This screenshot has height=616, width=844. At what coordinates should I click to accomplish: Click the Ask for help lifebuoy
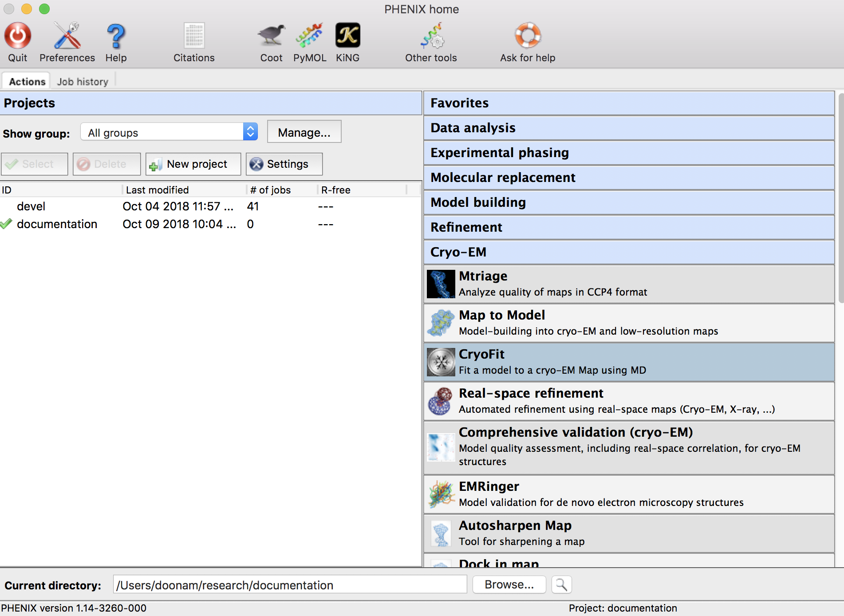(527, 42)
